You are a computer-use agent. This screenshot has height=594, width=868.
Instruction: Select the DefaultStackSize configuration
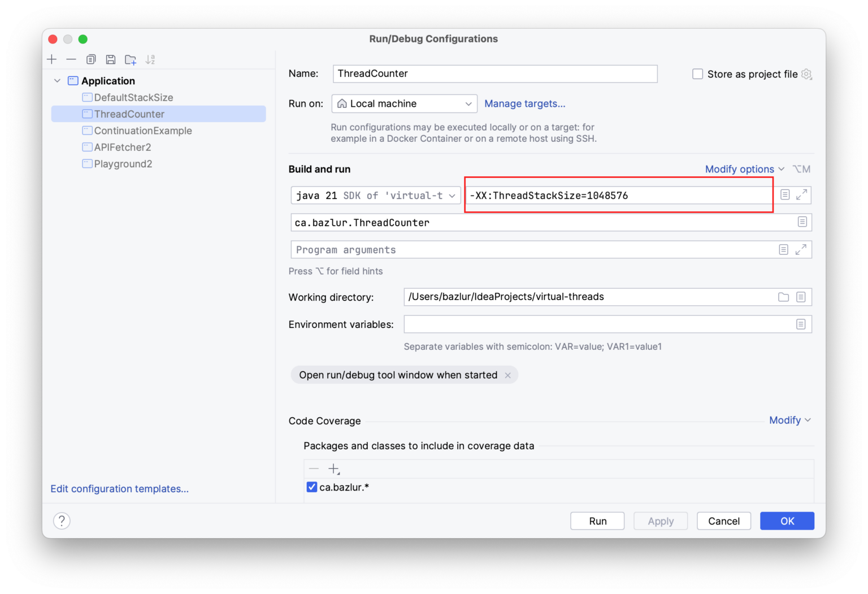(x=133, y=97)
